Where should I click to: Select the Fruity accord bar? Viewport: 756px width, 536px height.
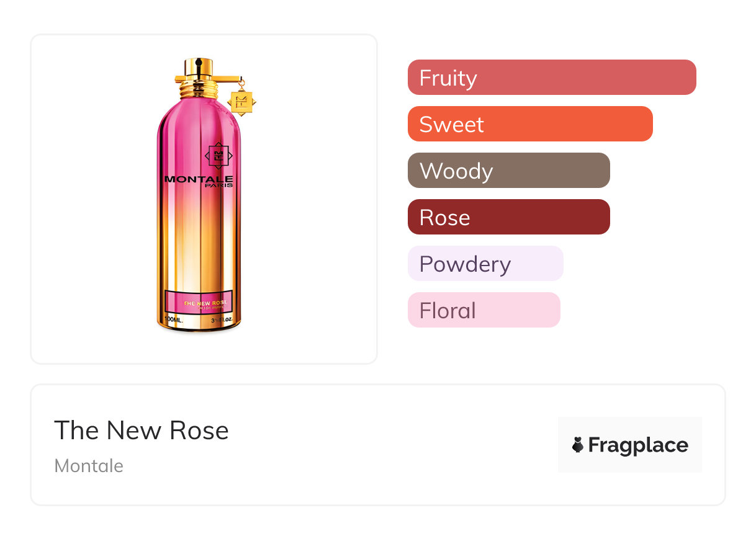pos(552,78)
